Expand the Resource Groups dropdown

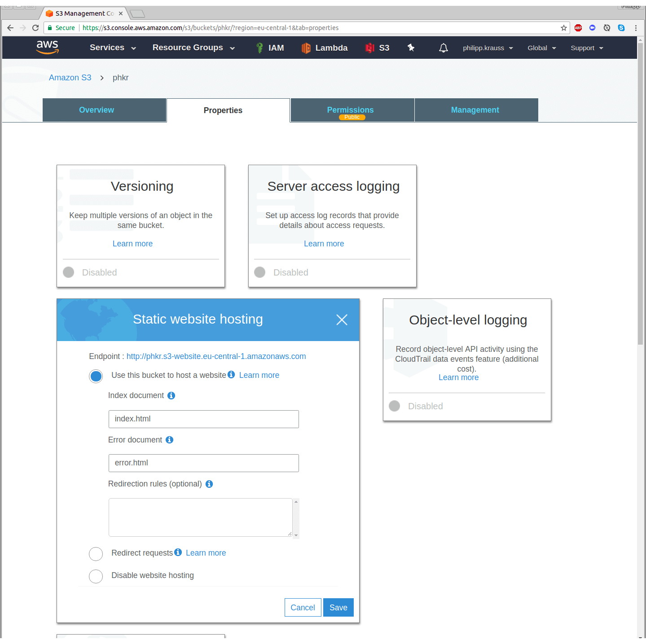[193, 48]
